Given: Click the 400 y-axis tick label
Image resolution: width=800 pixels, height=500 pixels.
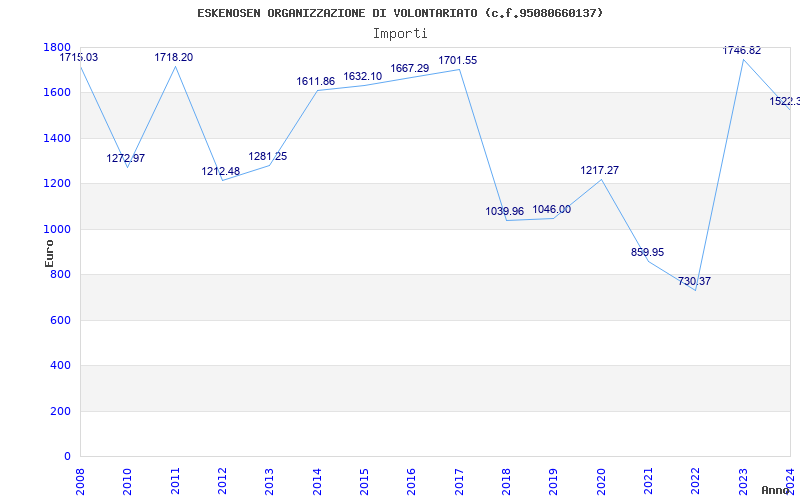Looking at the screenshot, I should point(61,366).
